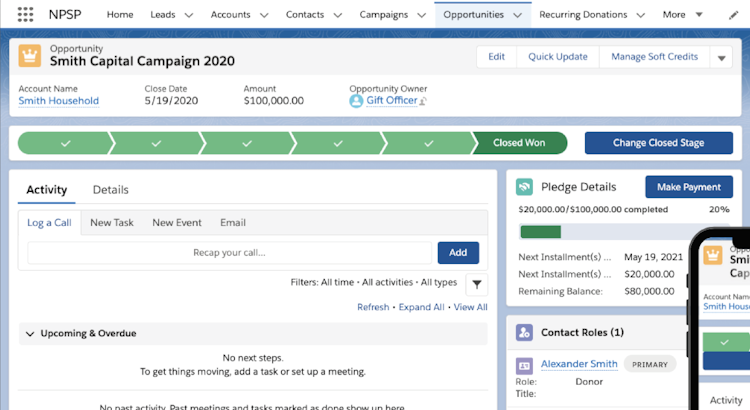Click the Edit button

pos(496,57)
